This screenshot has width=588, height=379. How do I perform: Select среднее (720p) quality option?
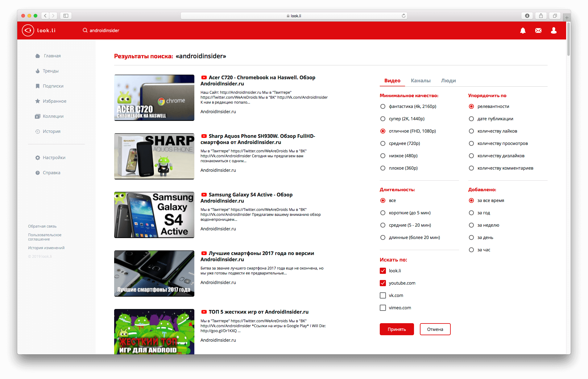[383, 143]
